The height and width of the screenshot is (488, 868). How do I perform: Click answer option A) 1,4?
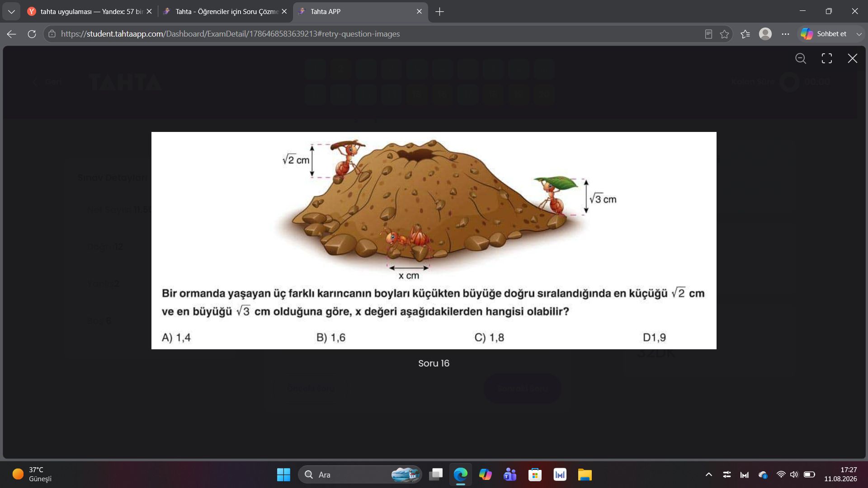click(x=176, y=338)
